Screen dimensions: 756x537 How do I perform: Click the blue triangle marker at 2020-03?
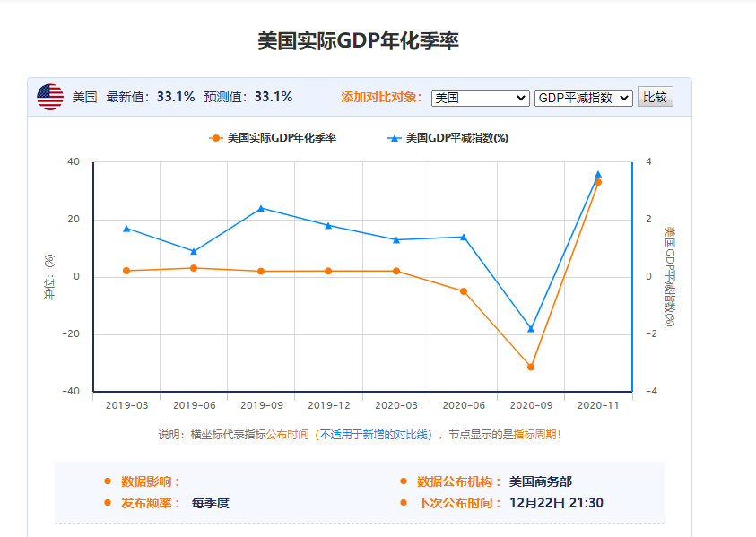pos(396,239)
